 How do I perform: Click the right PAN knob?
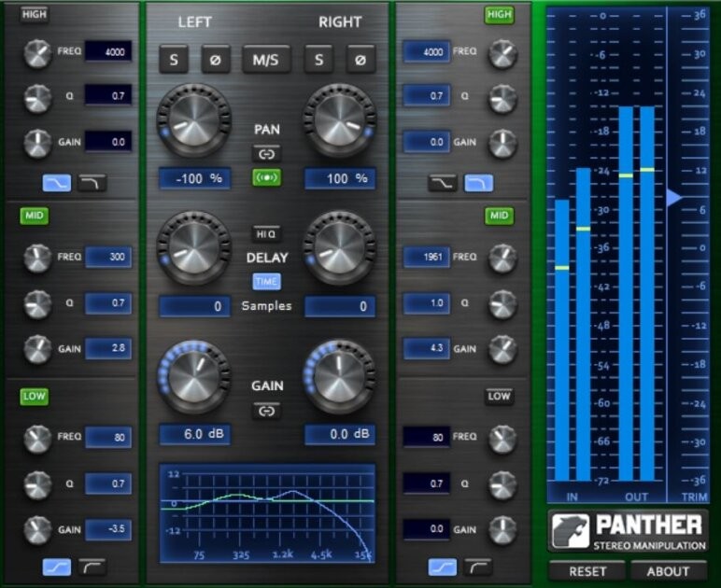[339, 120]
